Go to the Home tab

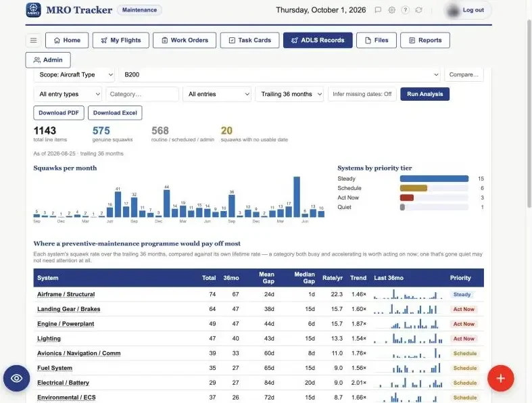click(67, 41)
